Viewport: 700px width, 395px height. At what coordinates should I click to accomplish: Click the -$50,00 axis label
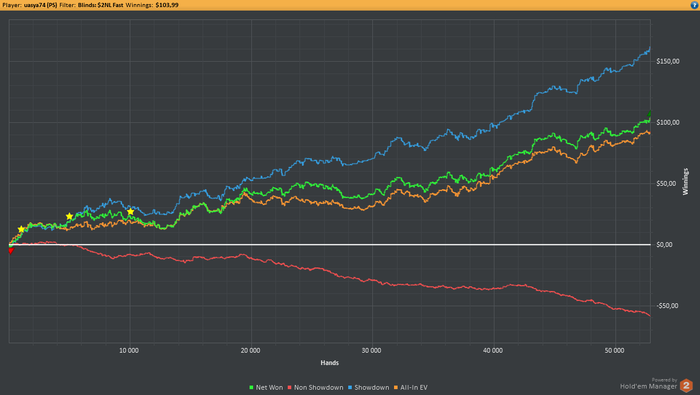point(667,306)
